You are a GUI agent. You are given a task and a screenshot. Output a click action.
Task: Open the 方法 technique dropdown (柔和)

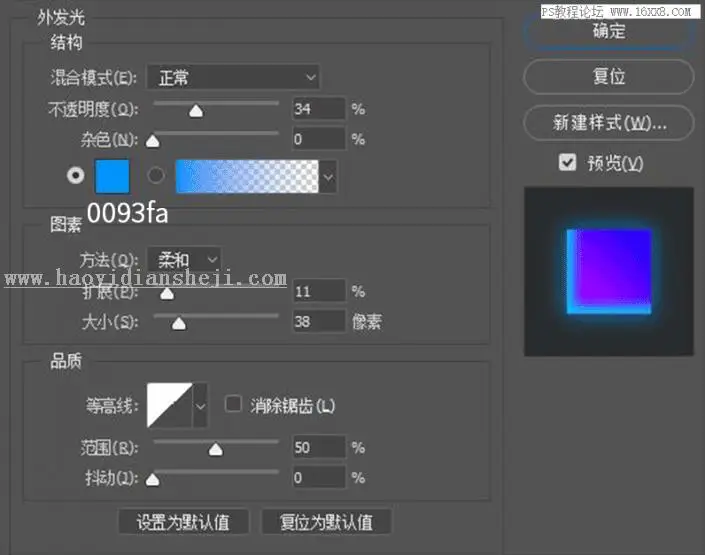(x=184, y=259)
